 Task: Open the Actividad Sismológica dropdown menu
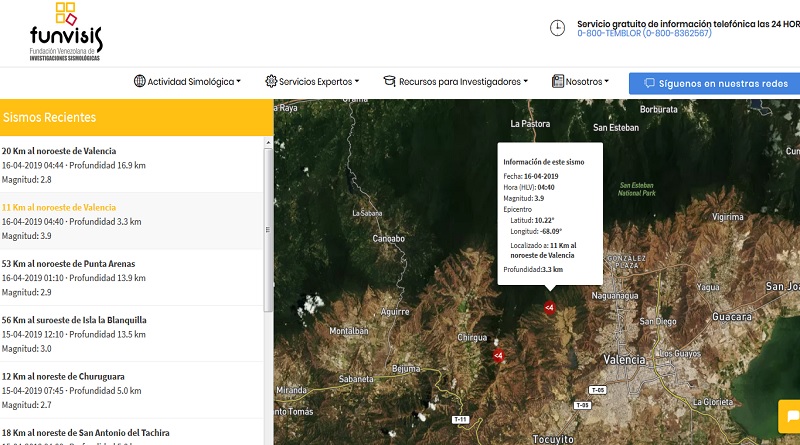[187, 81]
